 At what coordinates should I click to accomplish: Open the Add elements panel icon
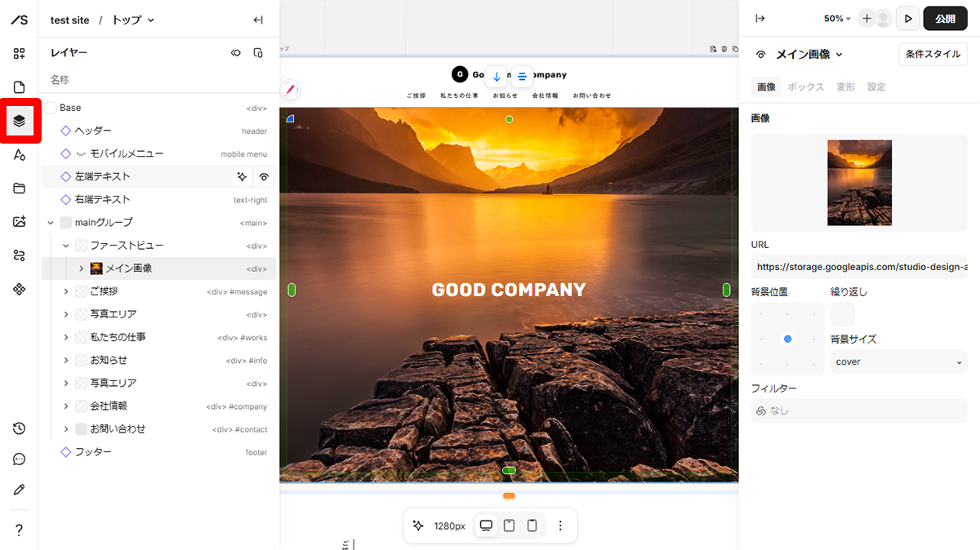pyautogui.click(x=20, y=54)
